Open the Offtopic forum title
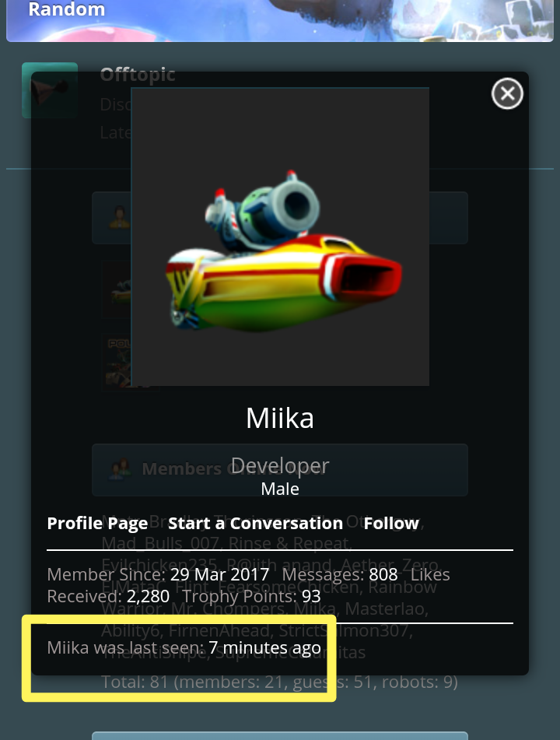Screen dimensions: 560x740 point(138,75)
